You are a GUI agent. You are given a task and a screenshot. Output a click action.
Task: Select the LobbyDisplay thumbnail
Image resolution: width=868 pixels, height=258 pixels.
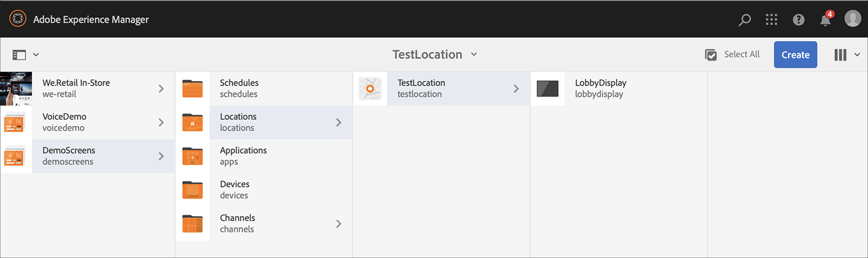click(x=547, y=89)
